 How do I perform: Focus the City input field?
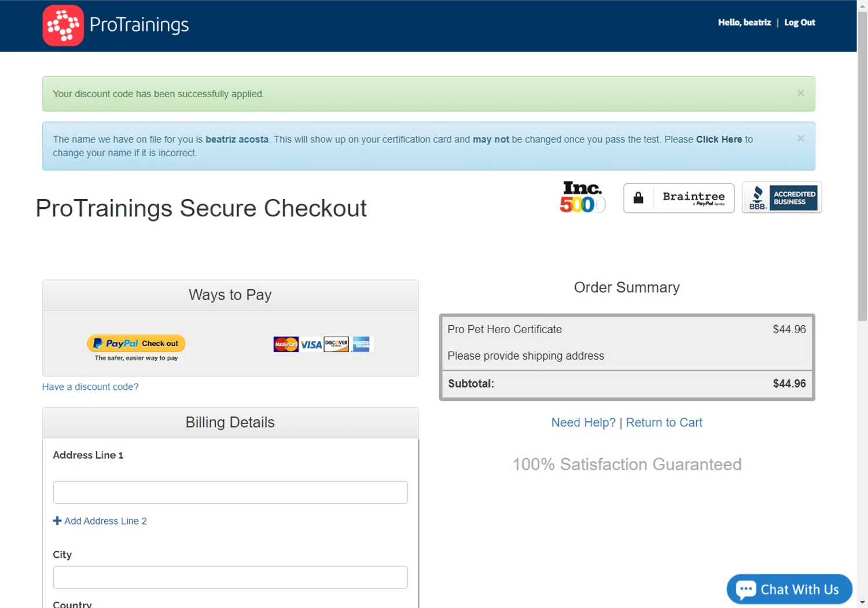[x=230, y=577]
